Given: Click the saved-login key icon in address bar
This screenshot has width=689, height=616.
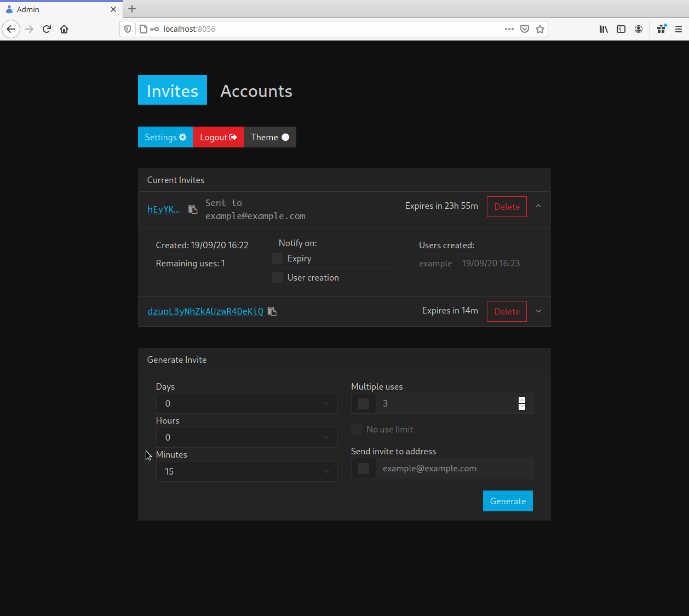Looking at the screenshot, I should click(155, 29).
